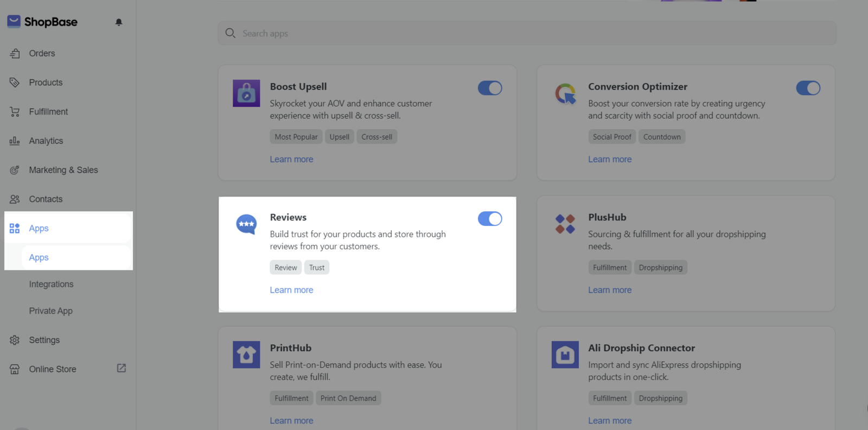Open the PrintHub title
This screenshot has height=430, width=868.
pyautogui.click(x=291, y=348)
